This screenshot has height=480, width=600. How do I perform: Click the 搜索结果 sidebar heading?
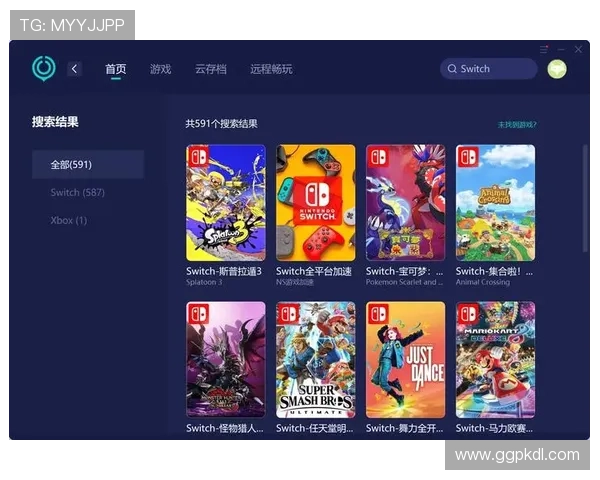coord(55,122)
